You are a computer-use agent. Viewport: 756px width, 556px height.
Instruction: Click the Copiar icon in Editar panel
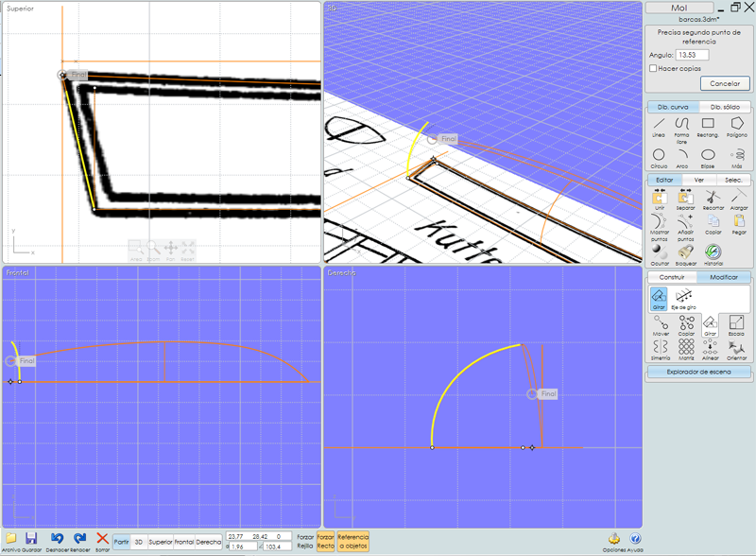coord(713,224)
